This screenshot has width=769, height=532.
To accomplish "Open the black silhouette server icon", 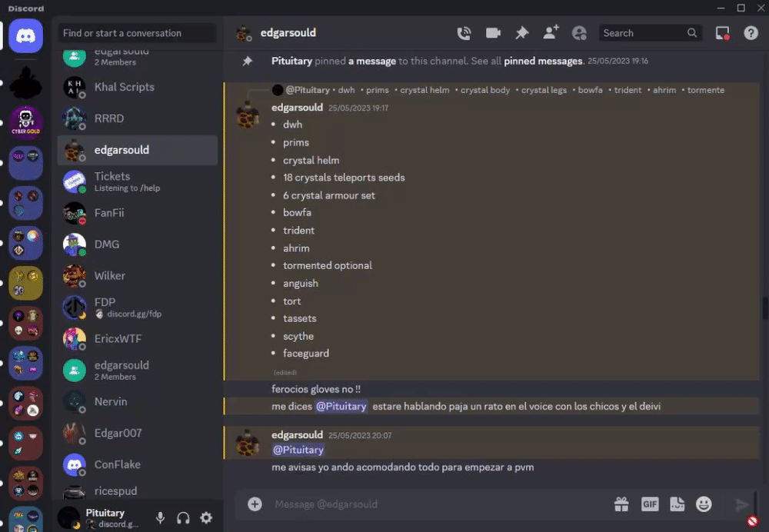I will pos(25,83).
